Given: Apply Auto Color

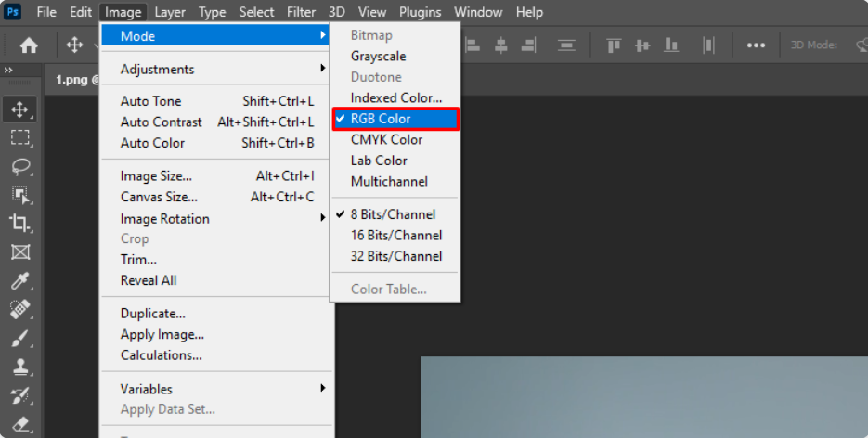Looking at the screenshot, I should (216, 143).
